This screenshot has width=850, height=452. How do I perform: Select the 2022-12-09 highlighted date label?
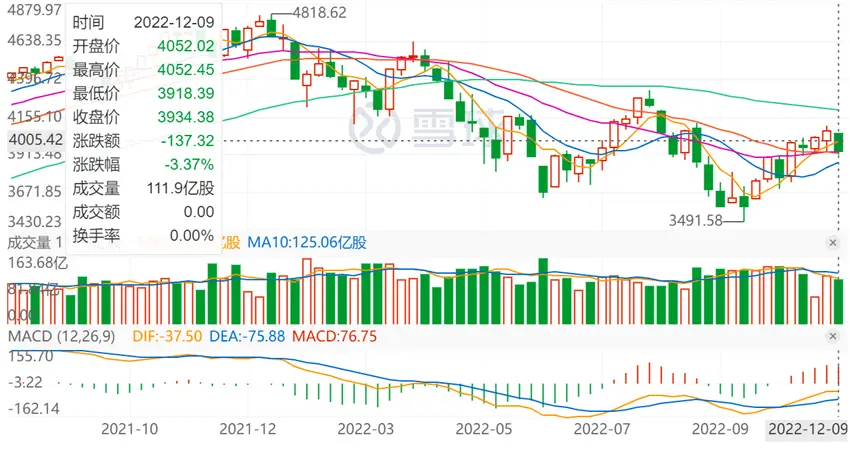click(x=808, y=429)
